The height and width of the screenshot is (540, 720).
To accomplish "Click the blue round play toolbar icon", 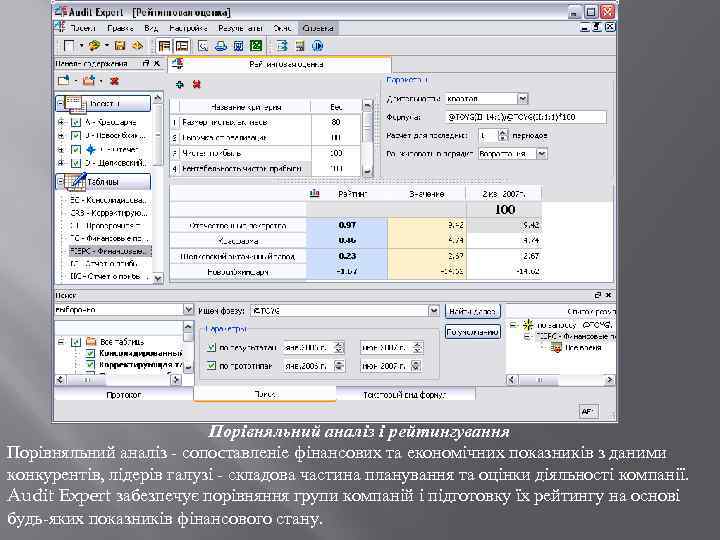I will [x=317, y=46].
